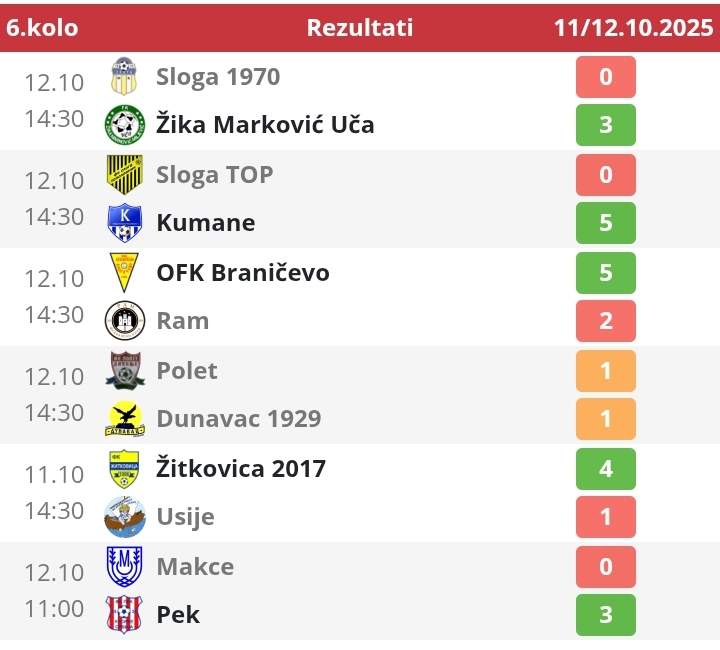720x650 pixels.
Task: Click the Ram round black logo
Action: pyautogui.click(x=125, y=321)
